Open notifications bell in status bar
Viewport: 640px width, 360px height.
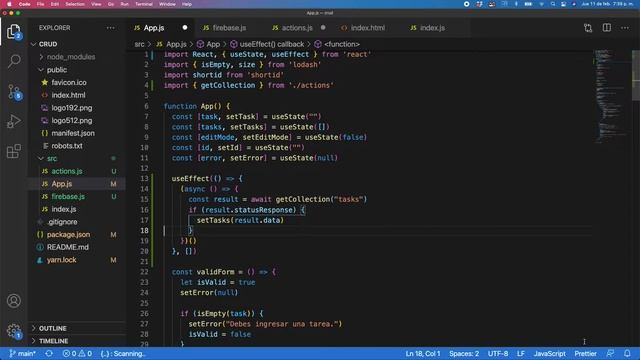[627, 353]
